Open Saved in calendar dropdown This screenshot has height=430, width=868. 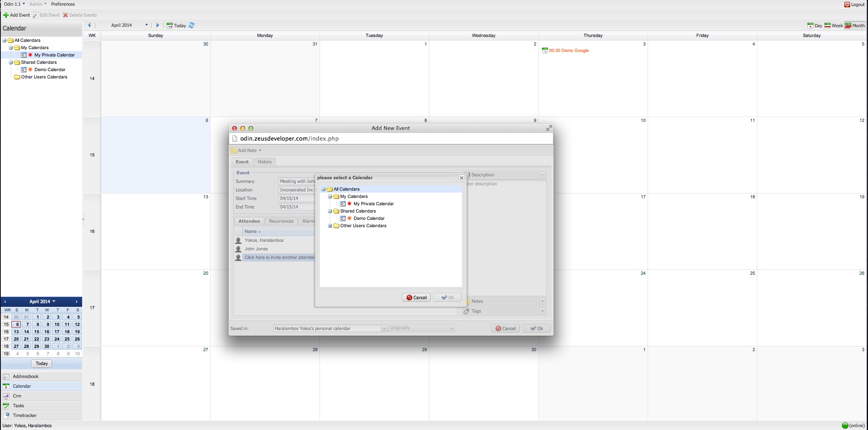click(x=384, y=328)
